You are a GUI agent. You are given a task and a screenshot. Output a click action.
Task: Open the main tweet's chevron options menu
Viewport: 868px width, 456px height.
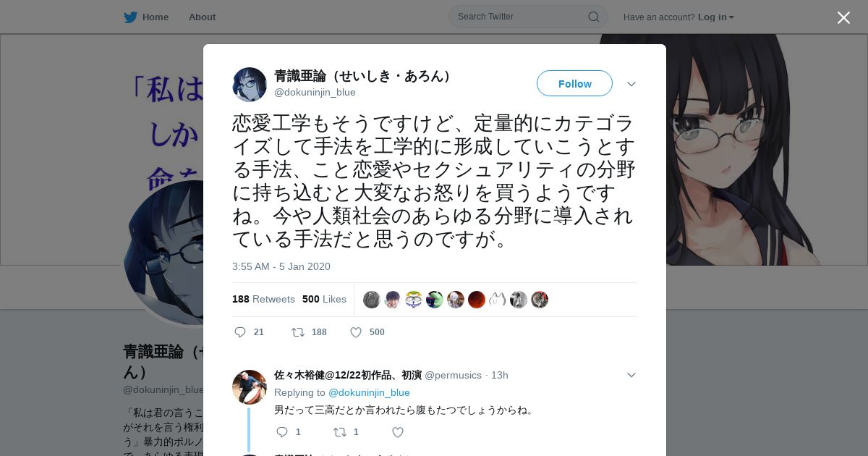click(x=631, y=84)
